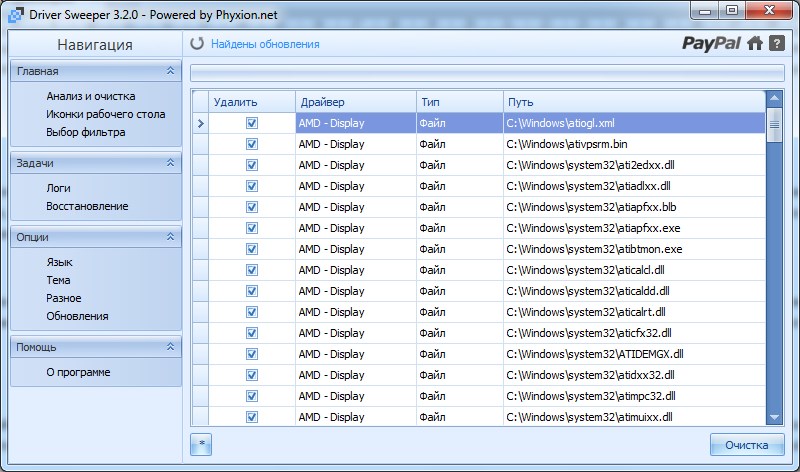Image resolution: width=800 pixels, height=472 pixels.
Task: Uncheck the aticfx32.dll delete checkbox
Action: (252, 333)
